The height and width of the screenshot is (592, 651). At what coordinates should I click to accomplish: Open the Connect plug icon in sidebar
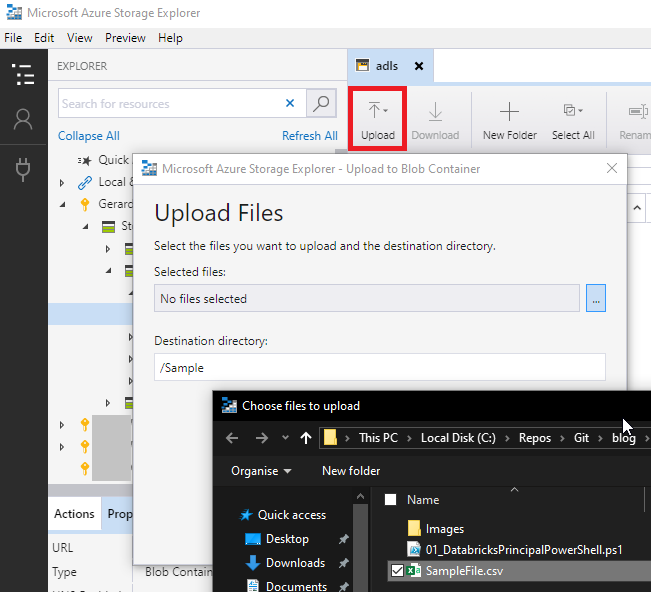click(23, 169)
